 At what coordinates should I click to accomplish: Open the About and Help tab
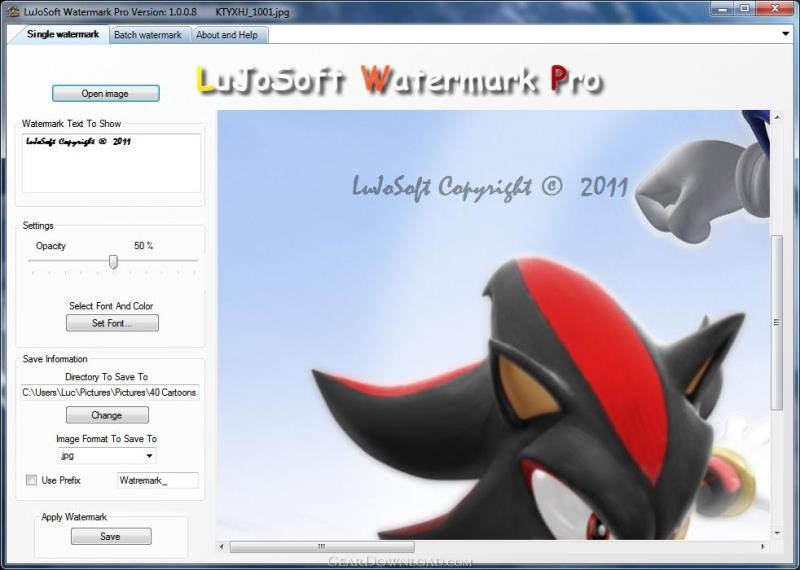click(227, 35)
